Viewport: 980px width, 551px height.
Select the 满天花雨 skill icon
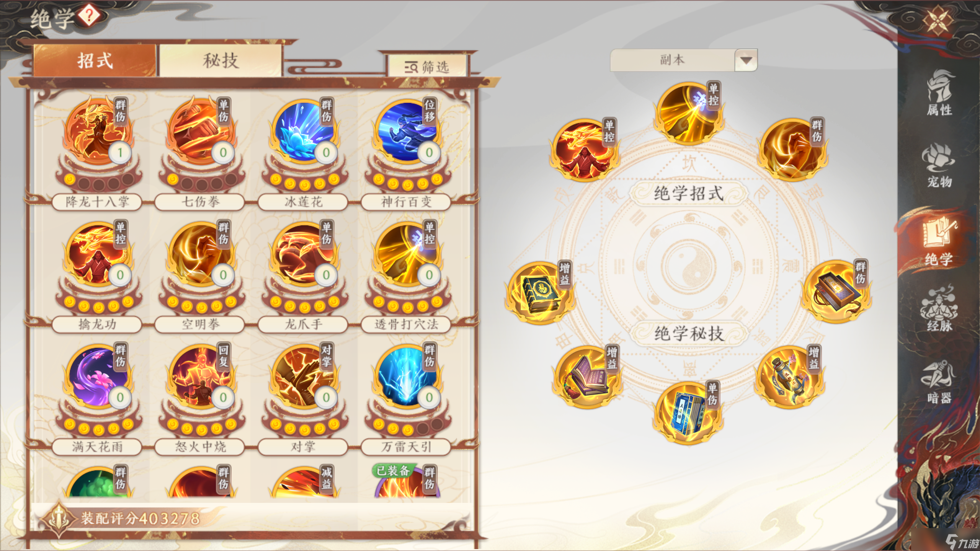click(98, 377)
